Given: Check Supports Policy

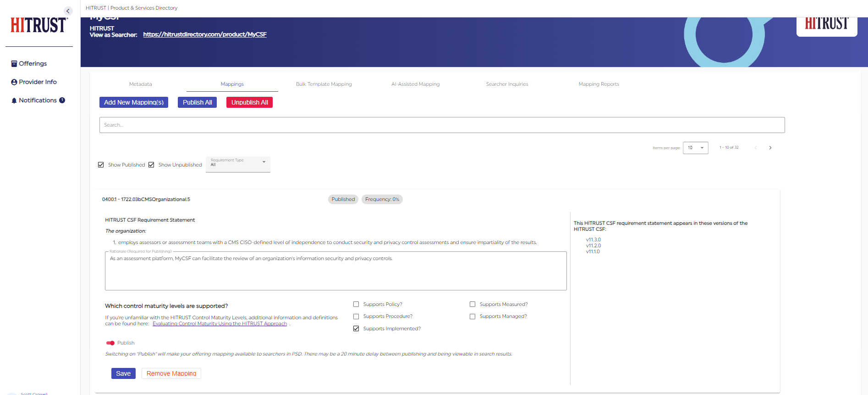Looking at the screenshot, I should click(x=356, y=304).
